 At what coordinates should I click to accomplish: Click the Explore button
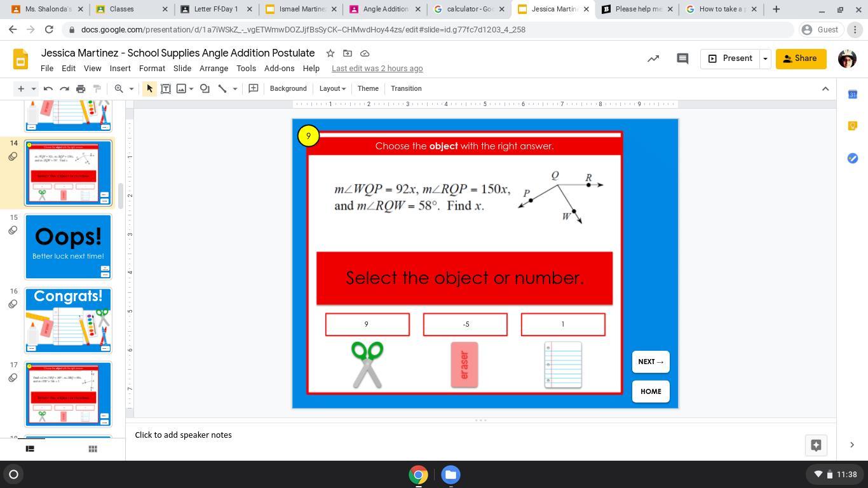click(x=816, y=445)
